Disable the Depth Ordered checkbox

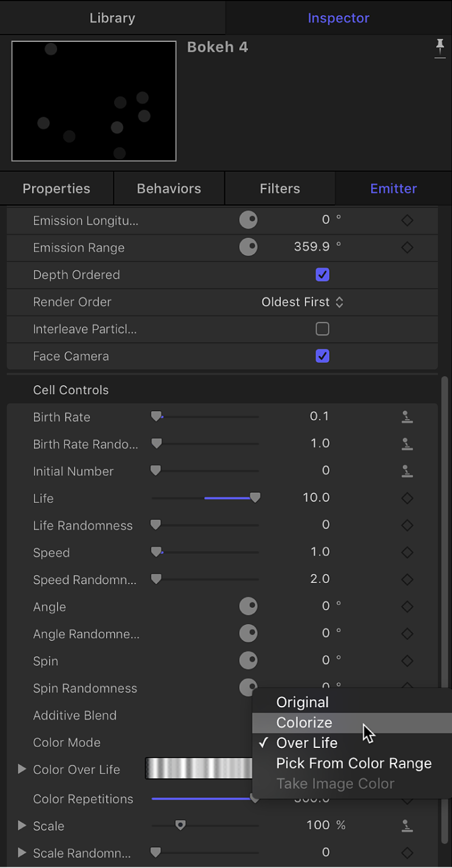coord(322,275)
